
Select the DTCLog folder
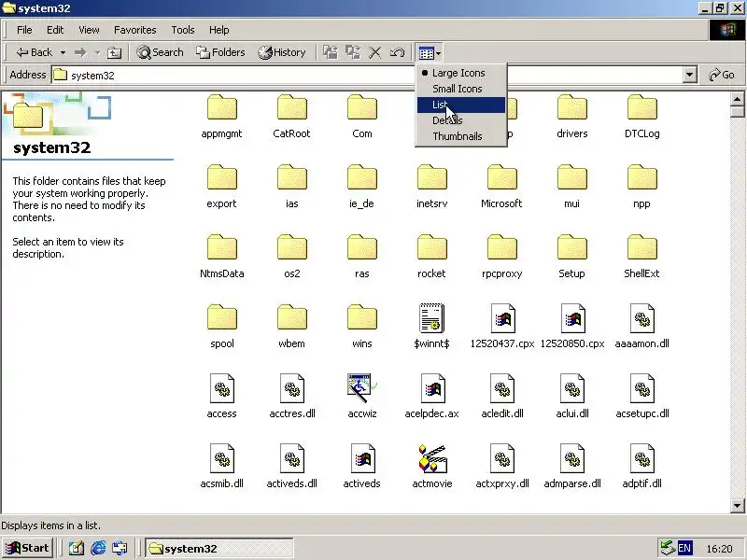(x=641, y=117)
